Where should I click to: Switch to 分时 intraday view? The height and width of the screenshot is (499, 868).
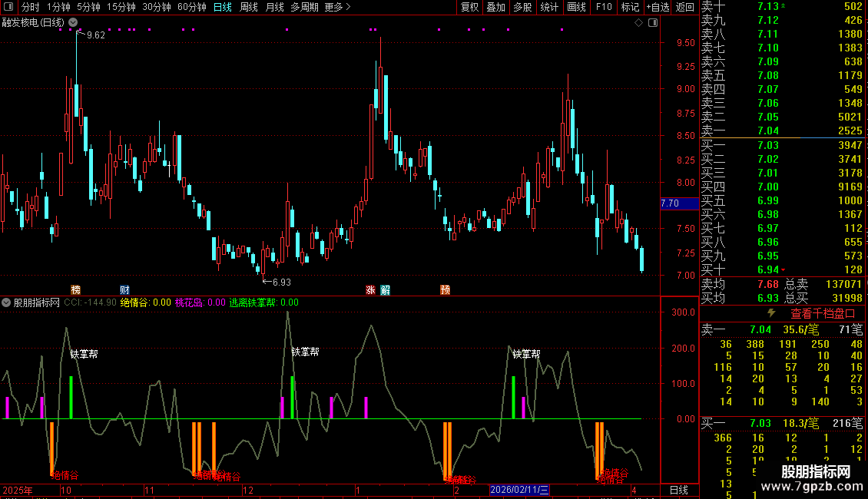click(31, 7)
